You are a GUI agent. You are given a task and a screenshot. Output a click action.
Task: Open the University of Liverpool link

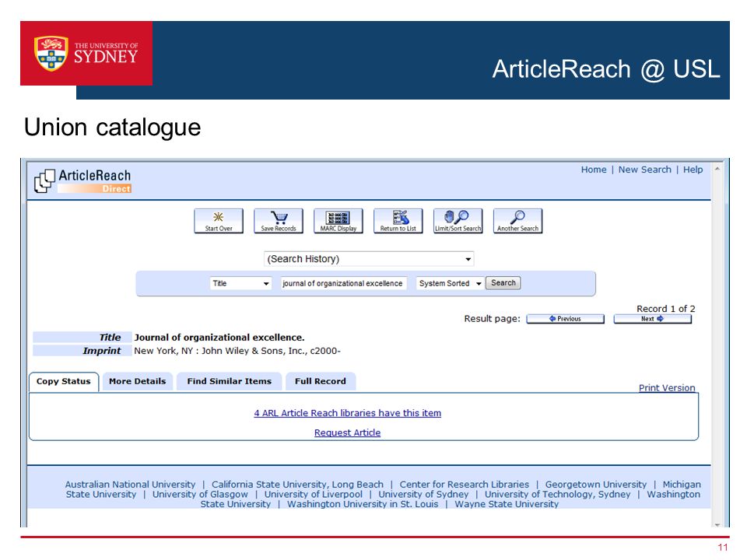point(314,495)
